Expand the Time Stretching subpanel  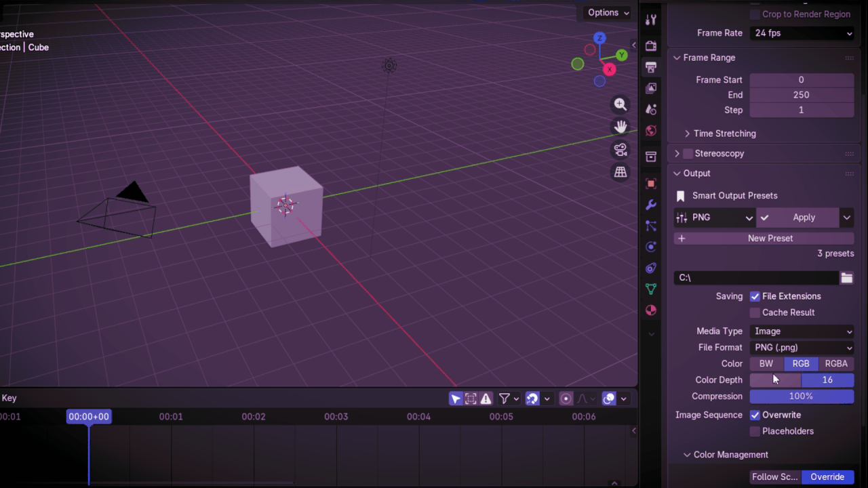pyautogui.click(x=687, y=134)
